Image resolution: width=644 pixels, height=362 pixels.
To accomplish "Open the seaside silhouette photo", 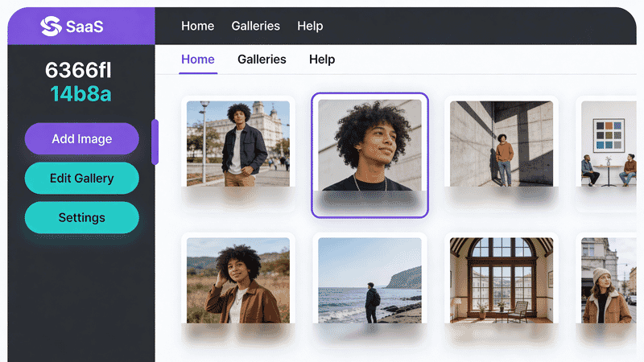I will pyautogui.click(x=369, y=280).
